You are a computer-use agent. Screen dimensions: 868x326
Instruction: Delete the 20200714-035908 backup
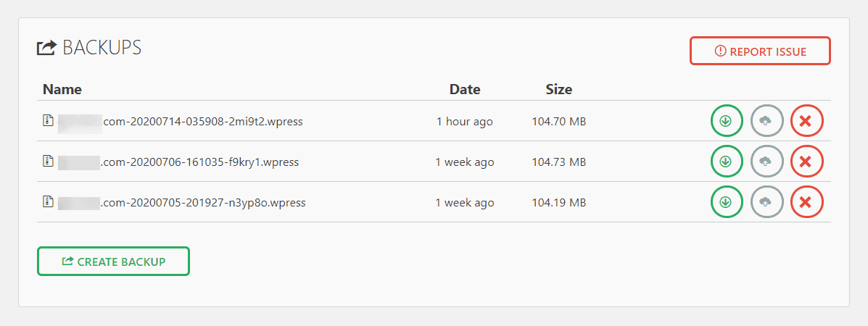coord(806,121)
